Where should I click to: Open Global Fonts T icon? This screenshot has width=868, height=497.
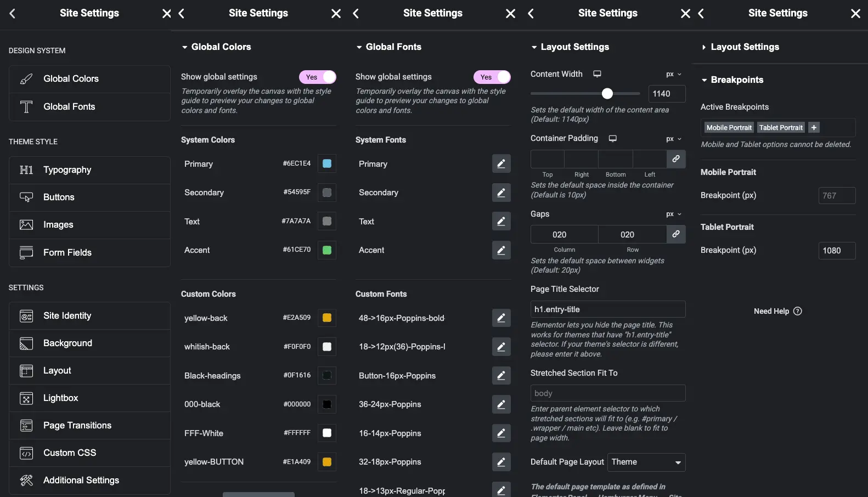point(26,107)
